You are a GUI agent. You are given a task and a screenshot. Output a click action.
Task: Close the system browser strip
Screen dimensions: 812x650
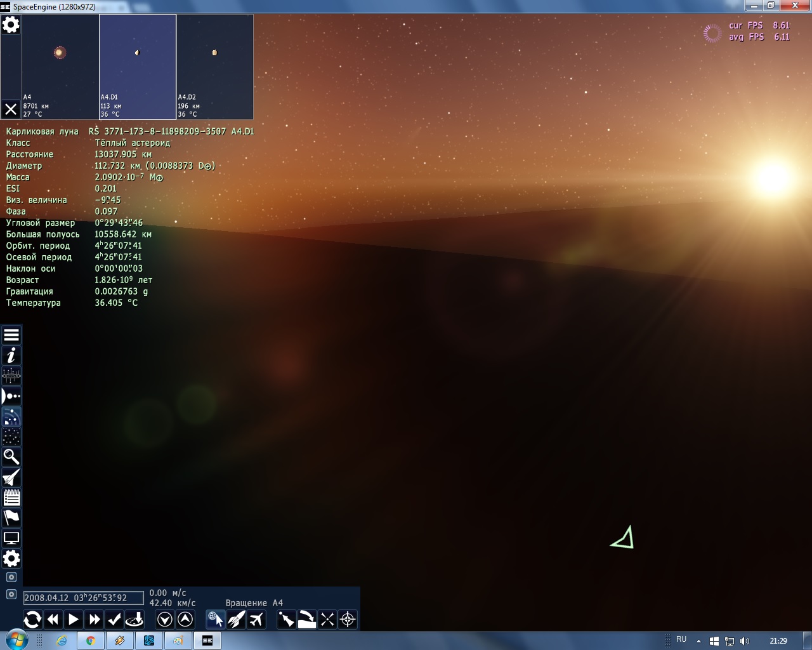(x=11, y=109)
